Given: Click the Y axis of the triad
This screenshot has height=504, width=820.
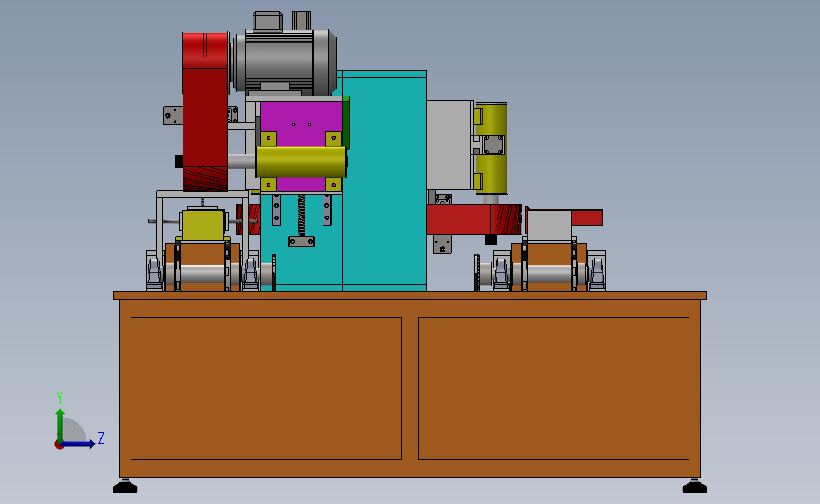Looking at the screenshot, I should click(61, 425).
